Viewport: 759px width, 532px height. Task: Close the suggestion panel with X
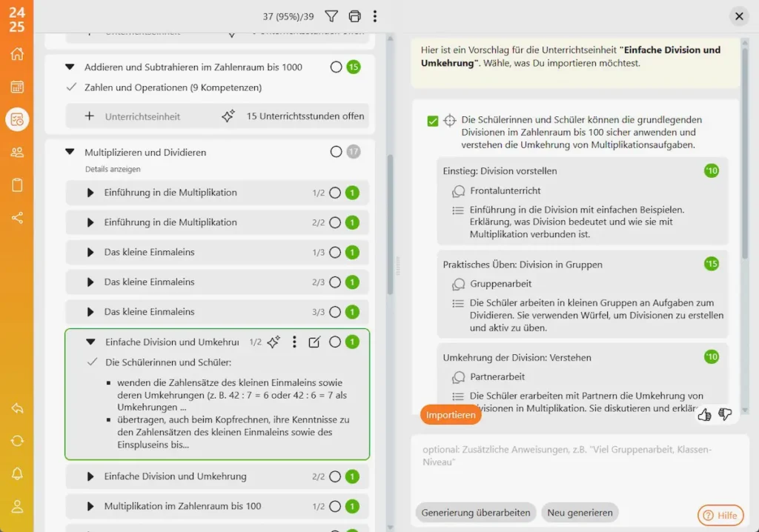pos(739,16)
